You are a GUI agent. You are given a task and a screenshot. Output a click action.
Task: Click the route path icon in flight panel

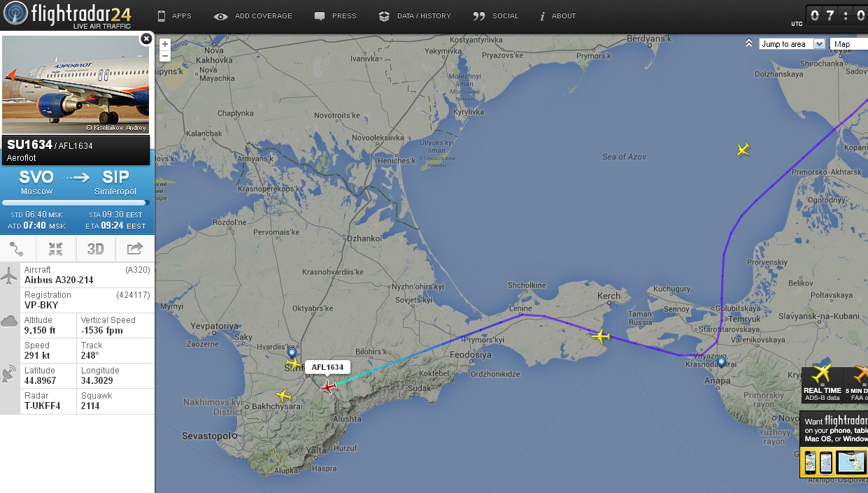[17, 248]
